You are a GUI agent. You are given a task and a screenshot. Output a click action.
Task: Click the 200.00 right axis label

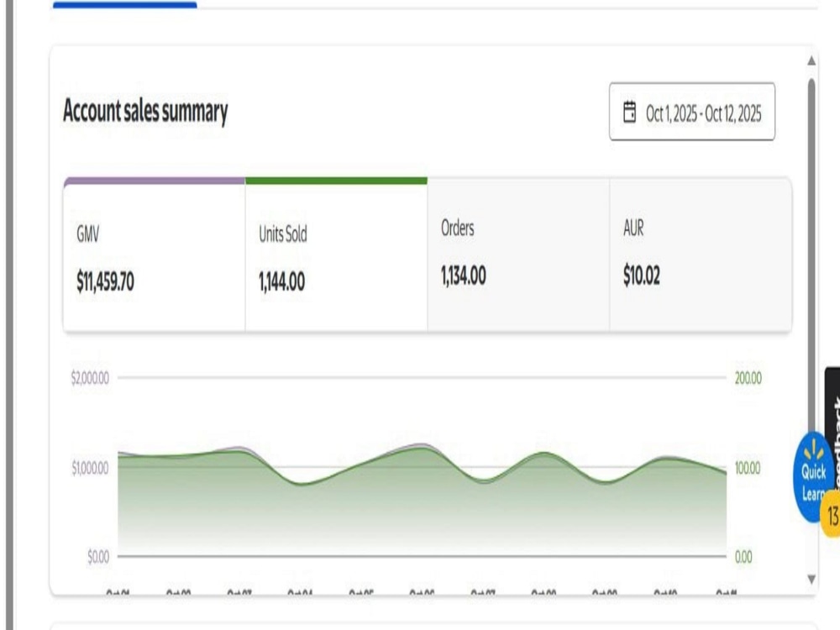click(x=748, y=378)
